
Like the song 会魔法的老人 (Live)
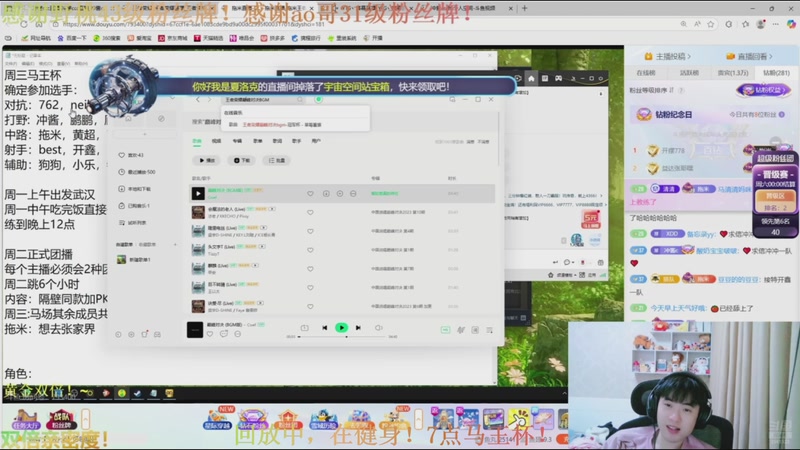tap(310, 212)
